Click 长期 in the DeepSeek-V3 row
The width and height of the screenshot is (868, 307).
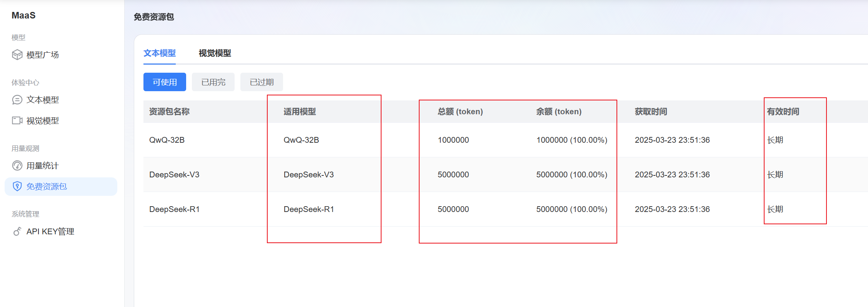tap(775, 175)
